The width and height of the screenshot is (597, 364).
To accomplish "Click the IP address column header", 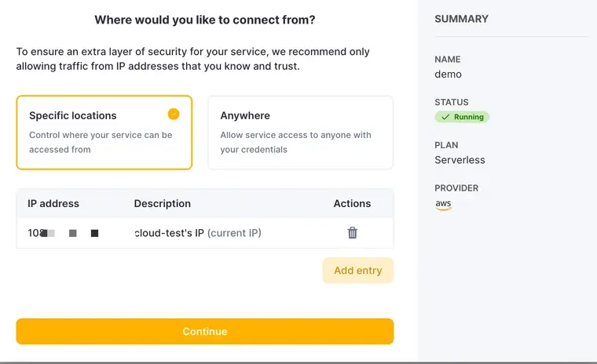I will pyautogui.click(x=53, y=203).
